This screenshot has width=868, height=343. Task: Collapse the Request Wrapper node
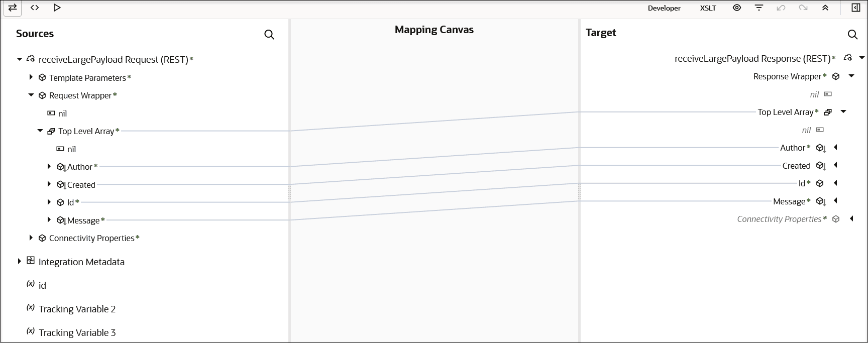click(x=31, y=95)
